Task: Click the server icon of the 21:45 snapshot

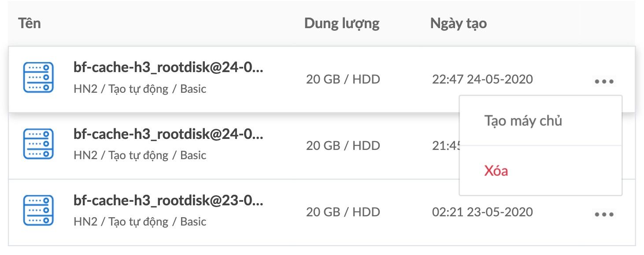Action: click(38, 144)
